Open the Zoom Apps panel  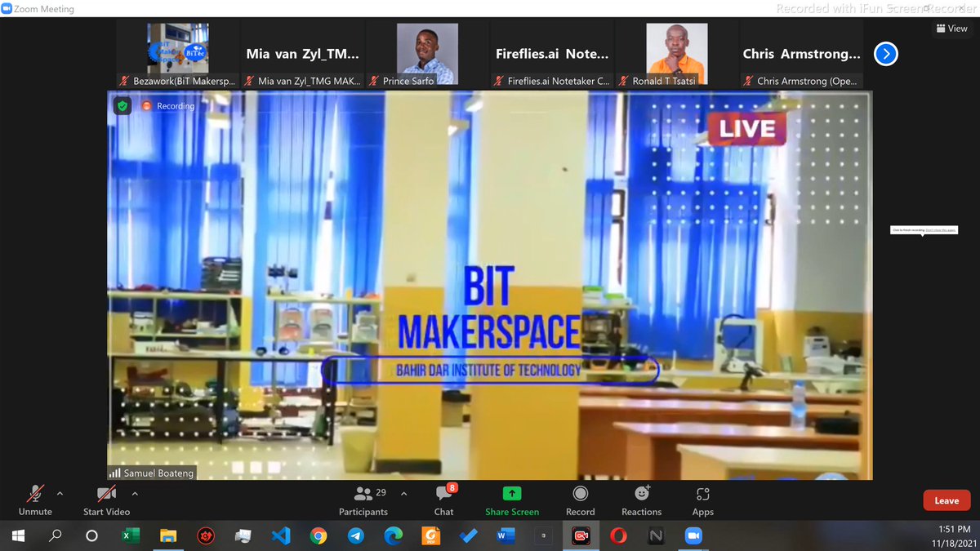[702, 500]
